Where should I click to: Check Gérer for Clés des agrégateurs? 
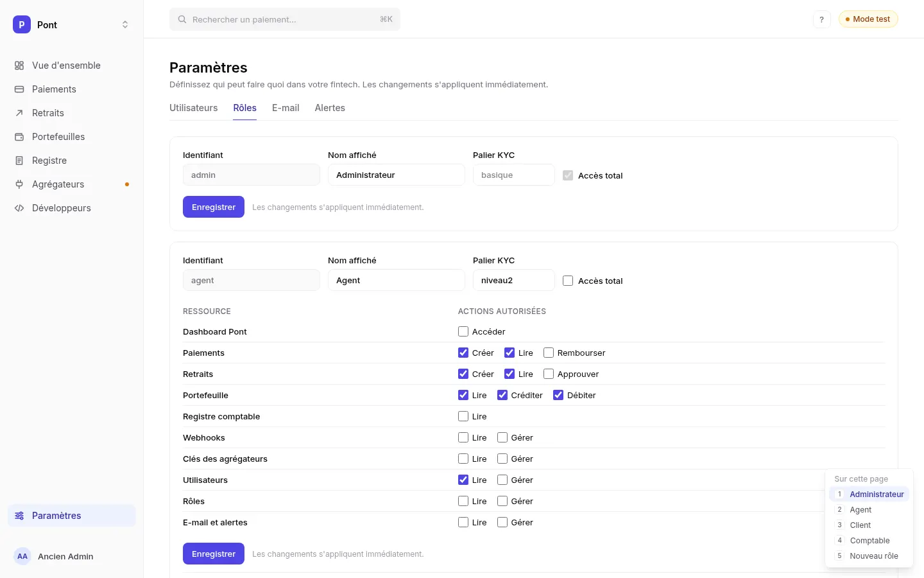pyautogui.click(x=502, y=459)
